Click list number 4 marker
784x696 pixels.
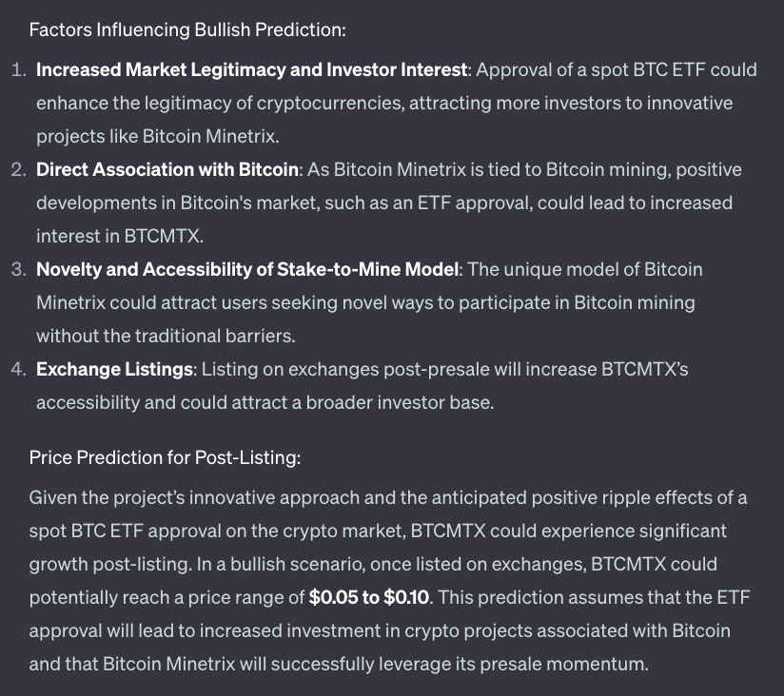pyautogui.click(x=19, y=370)
